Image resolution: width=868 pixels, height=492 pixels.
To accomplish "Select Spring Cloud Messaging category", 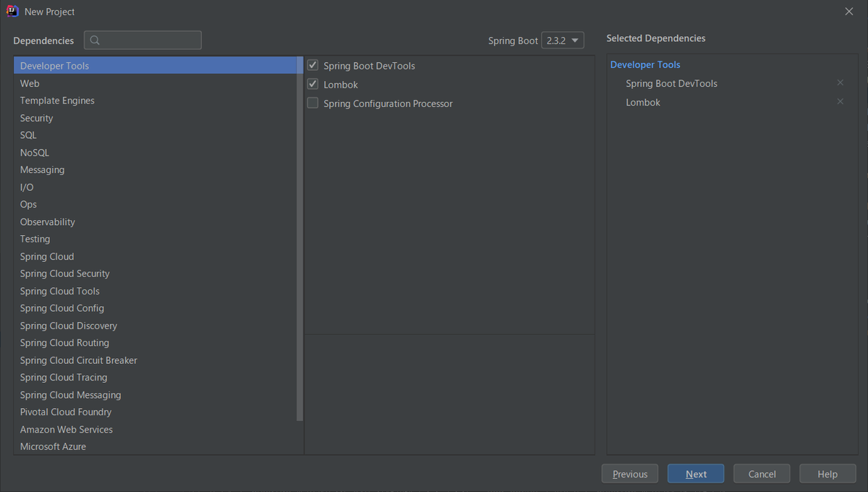I will pos(155,395).
